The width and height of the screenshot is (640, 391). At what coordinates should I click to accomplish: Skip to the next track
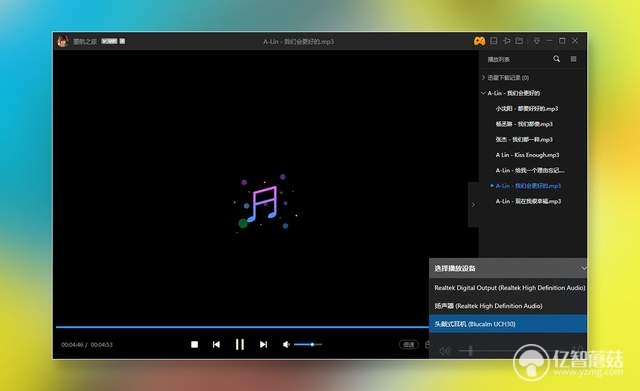coord(263,344)
